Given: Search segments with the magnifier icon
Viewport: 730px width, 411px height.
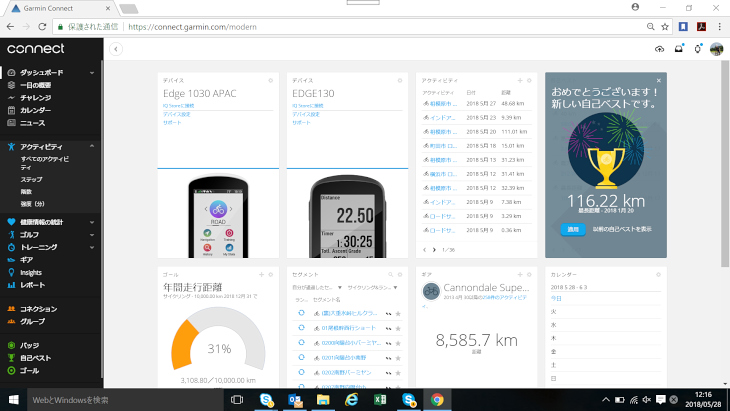Looking at the screenshot, I should pos(391,275).
